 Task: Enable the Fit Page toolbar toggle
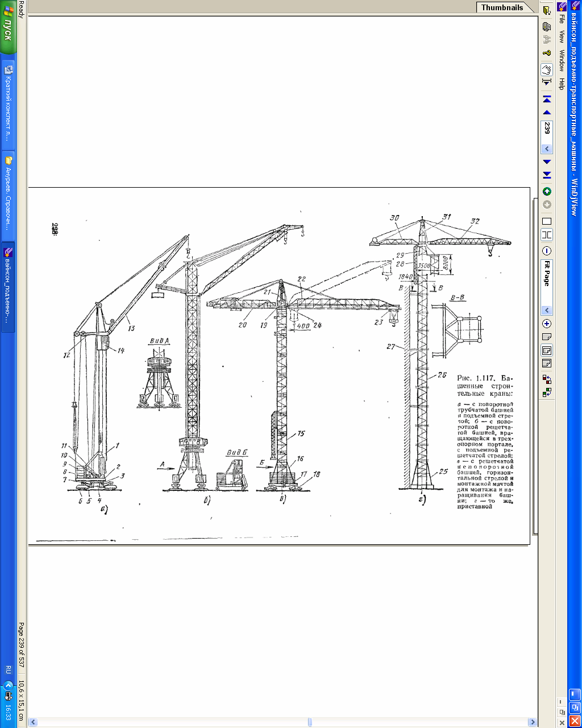[x=547, y=350]
